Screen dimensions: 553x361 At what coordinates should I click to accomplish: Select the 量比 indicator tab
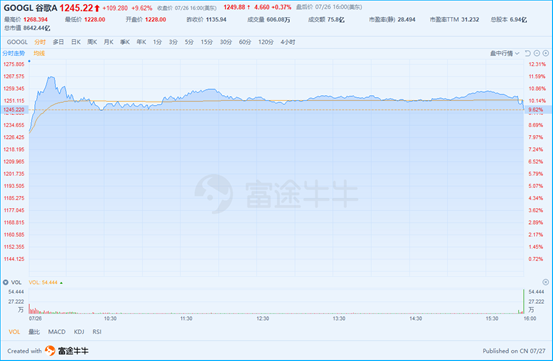coord(34,332)
